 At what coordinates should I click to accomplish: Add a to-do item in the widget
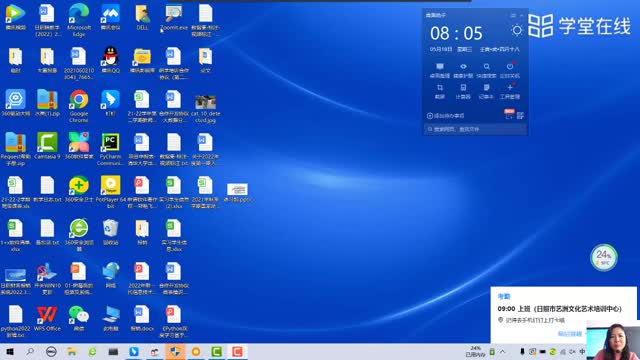coord(445,116)
